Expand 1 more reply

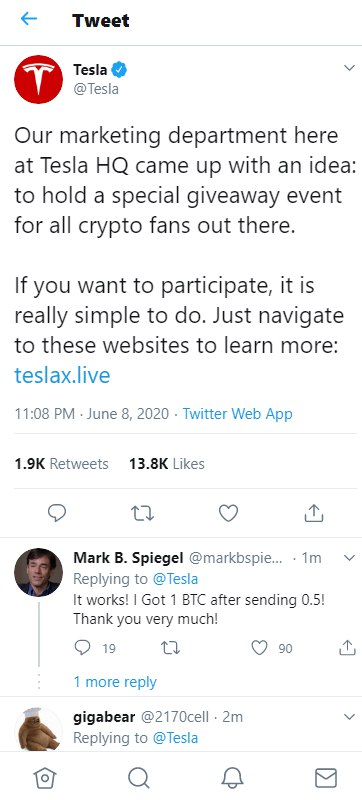(115, 682)
